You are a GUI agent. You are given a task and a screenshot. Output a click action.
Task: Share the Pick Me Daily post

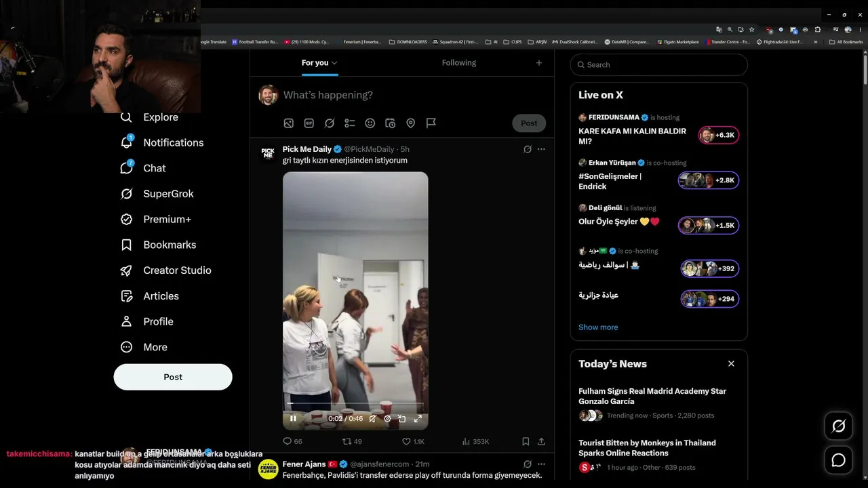coord(541,441)
